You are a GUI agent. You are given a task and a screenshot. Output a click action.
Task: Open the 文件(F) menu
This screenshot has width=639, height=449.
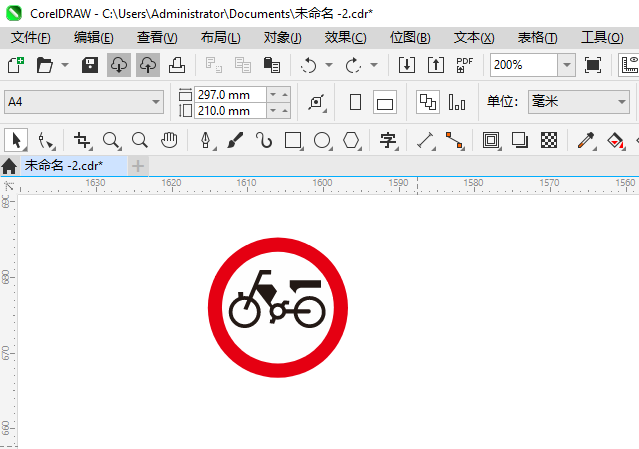click(31, 38)
